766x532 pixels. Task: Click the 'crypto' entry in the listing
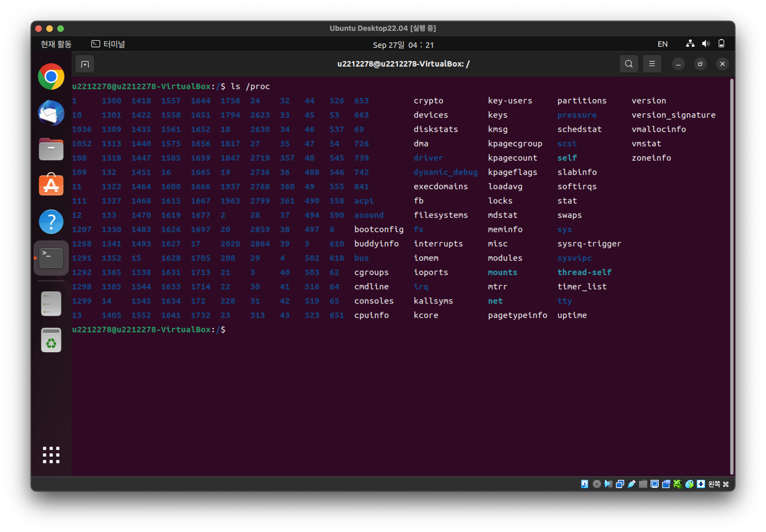428,101
